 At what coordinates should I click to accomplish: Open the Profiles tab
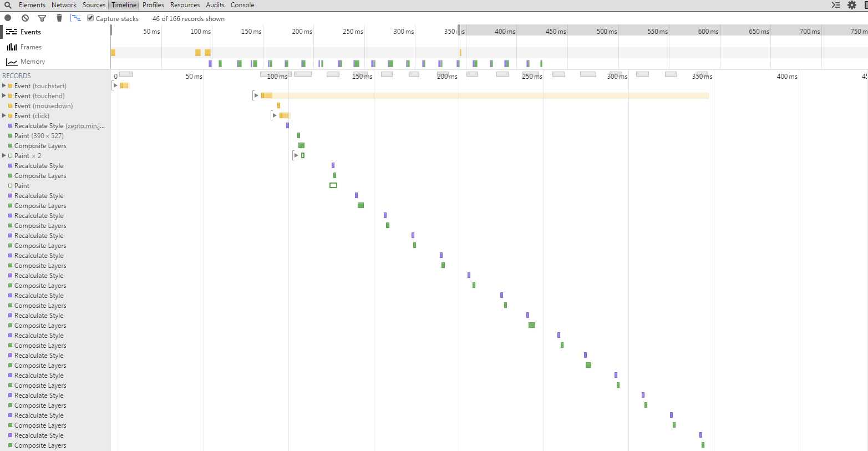point(153,5)
